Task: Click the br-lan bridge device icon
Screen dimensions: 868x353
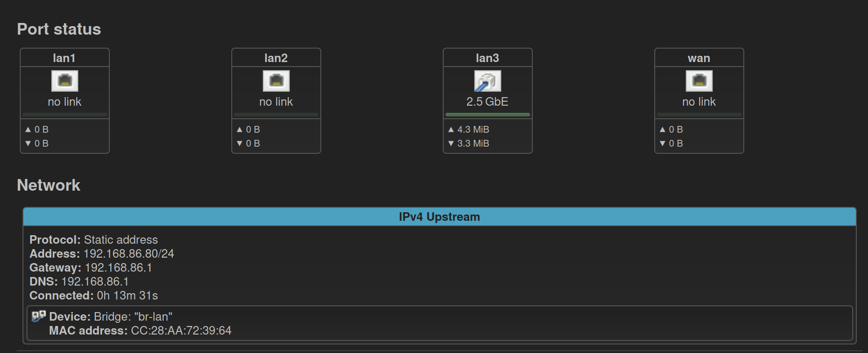Action: (x=39, y=316)
